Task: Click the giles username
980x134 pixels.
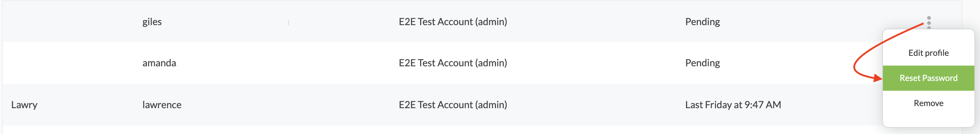Action: pyautogui.click(x=152, y=22)
